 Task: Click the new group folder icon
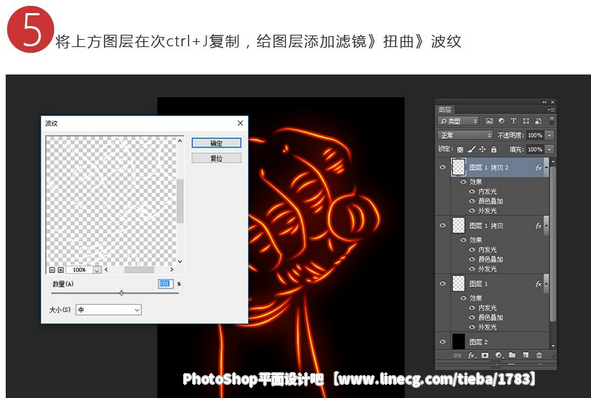pyautogui.click(x=512, y=355)
